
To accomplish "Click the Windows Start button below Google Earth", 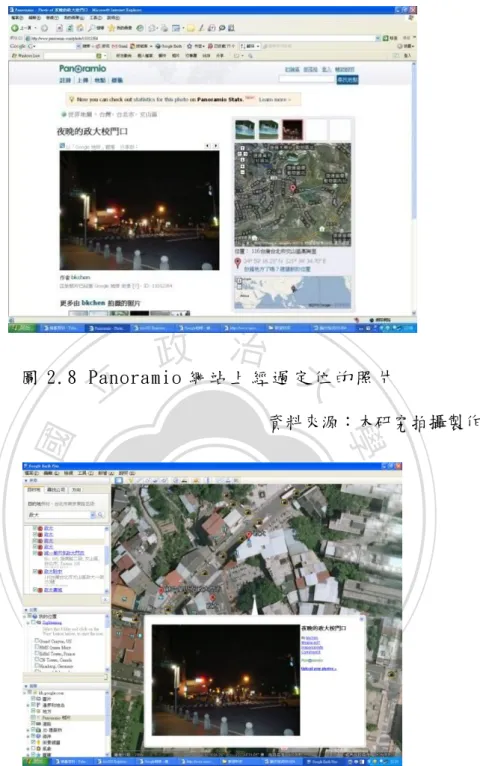I will (x=36, y=761).
